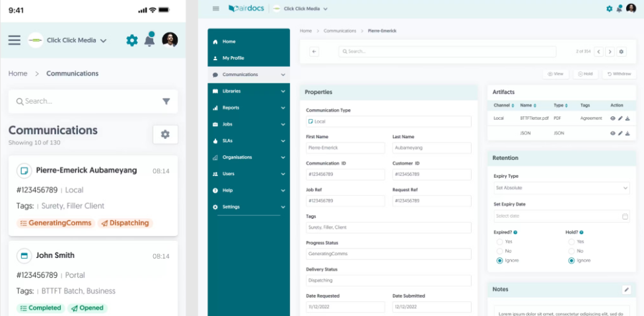Edit Notes pencil button
The height and width of the screenshot is (316, 644).
click(x=626, y=290)
